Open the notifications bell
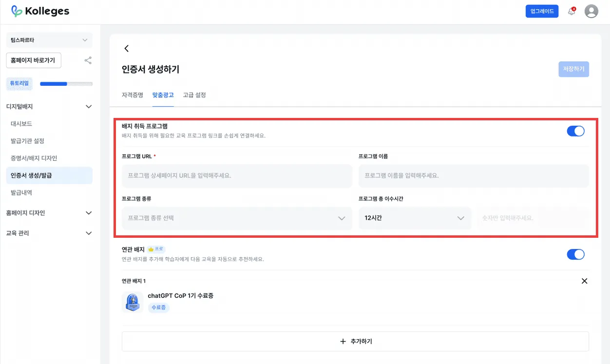The width and height of the screenshot is (610, 364). (572, 11)
